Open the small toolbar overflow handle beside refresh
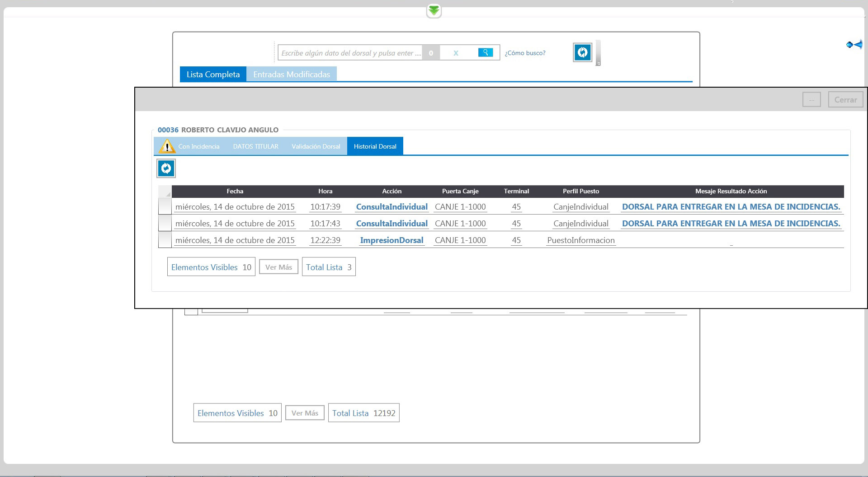The width and height of the screenshot is (868, 477). click(x=598, y=53)
